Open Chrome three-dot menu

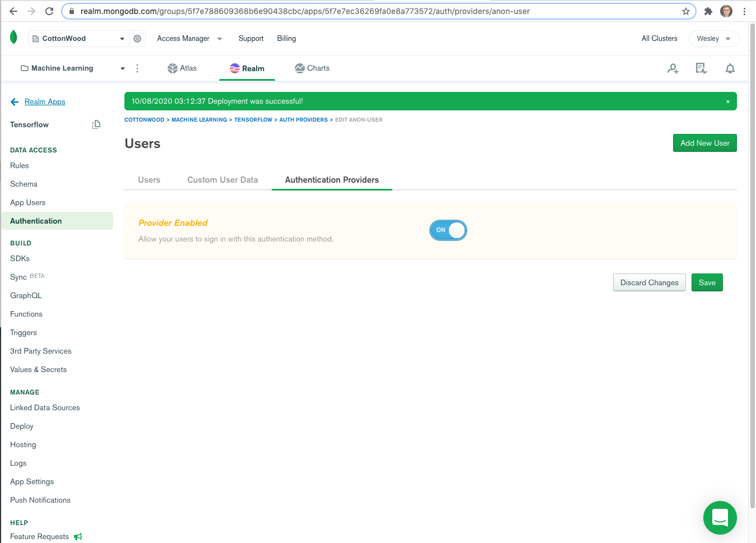(744, 11)
